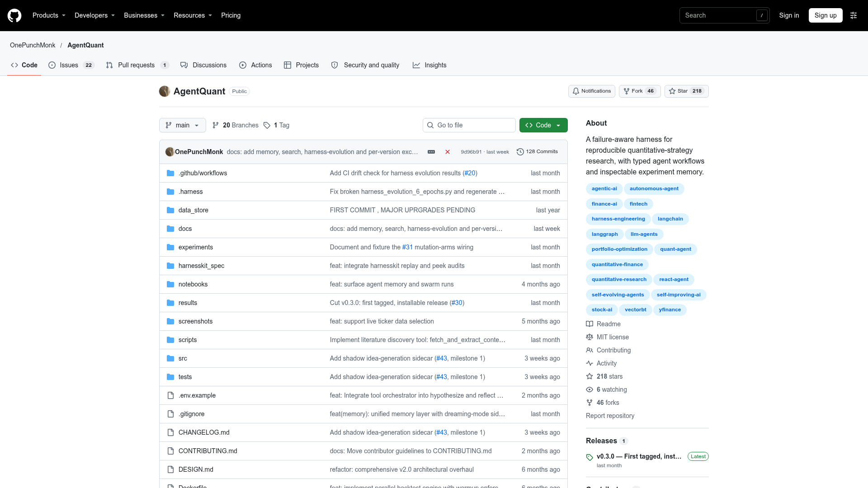Screen dimensions: 868x488
Task: Click the top Search field
Action: coord(724,15)
